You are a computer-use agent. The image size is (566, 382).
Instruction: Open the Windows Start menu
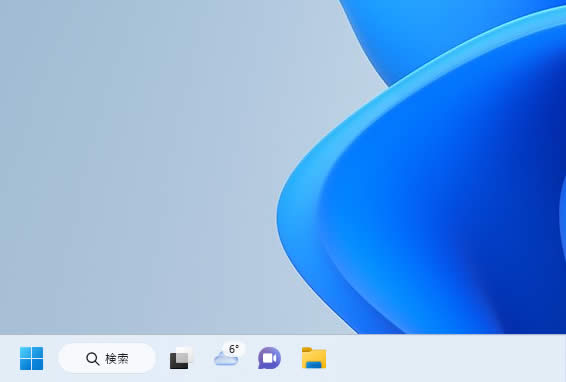click(x=31, y=358)
